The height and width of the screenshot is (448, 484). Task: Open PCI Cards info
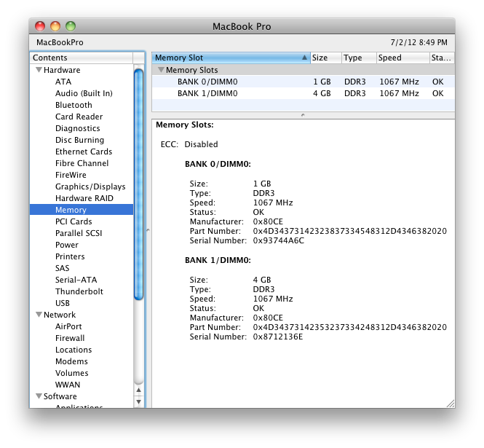pyautogui.click(x=74, y=221)
